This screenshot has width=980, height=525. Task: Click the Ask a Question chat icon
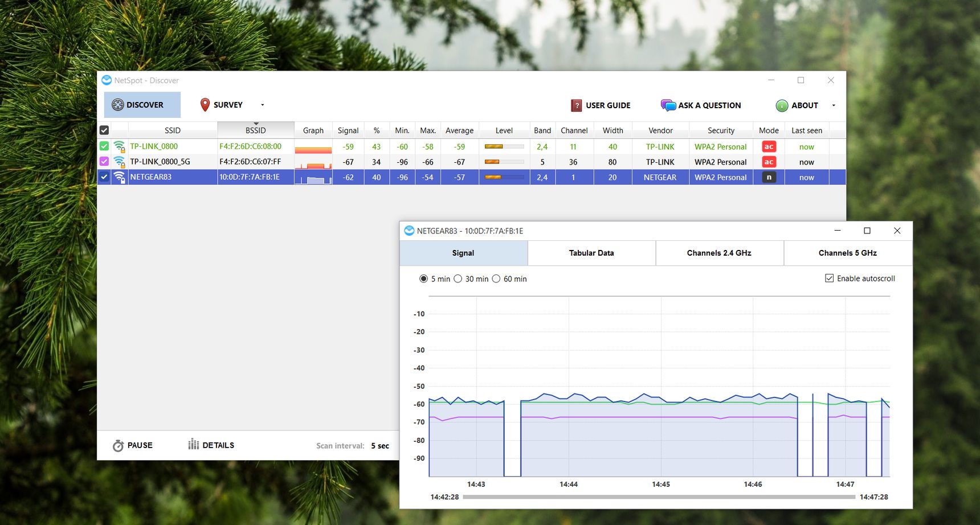pos(668,105)
